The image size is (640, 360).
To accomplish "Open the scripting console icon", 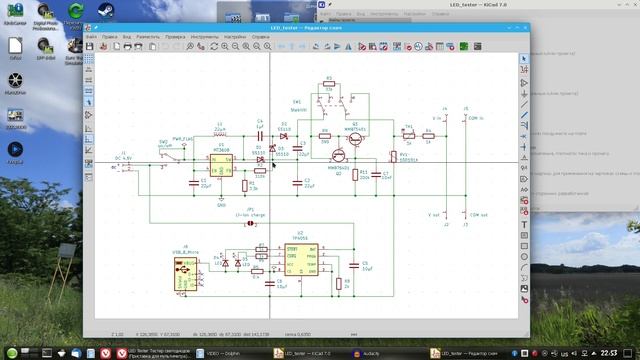I will [478, 47].
